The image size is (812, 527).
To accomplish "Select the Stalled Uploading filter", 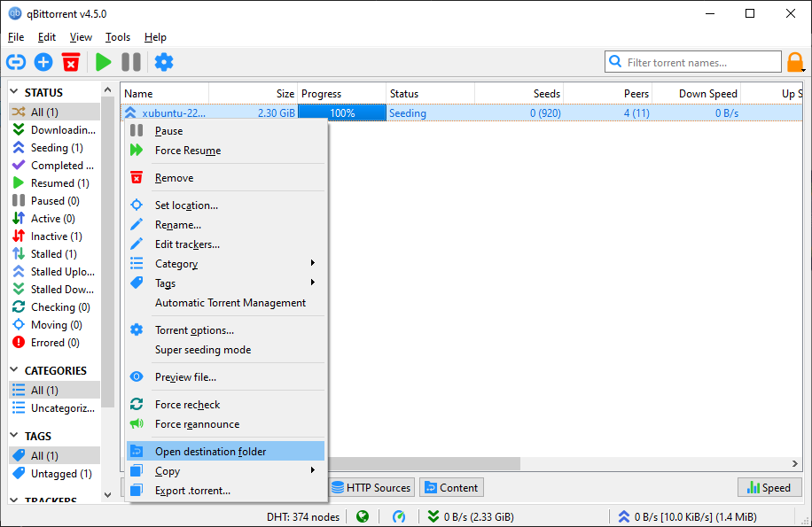I will tap(55, 272).
